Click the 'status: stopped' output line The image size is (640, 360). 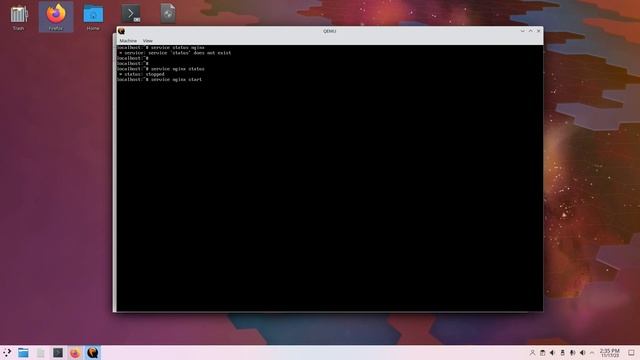point(142,74)
